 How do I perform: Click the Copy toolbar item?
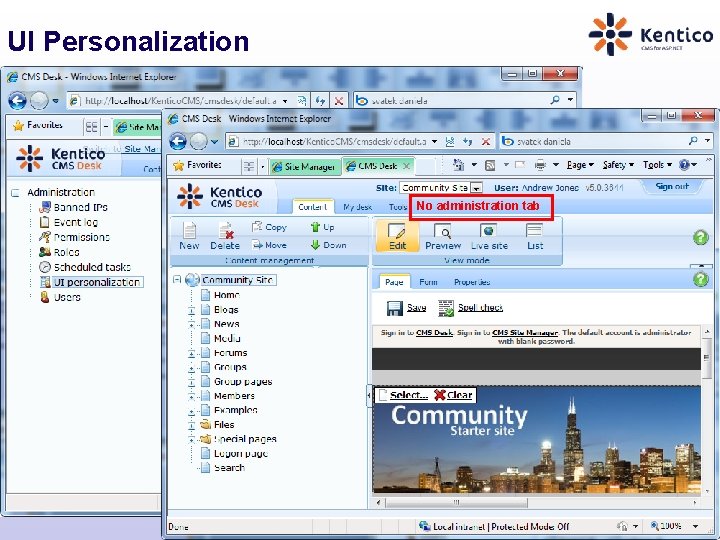click(269, 227)
